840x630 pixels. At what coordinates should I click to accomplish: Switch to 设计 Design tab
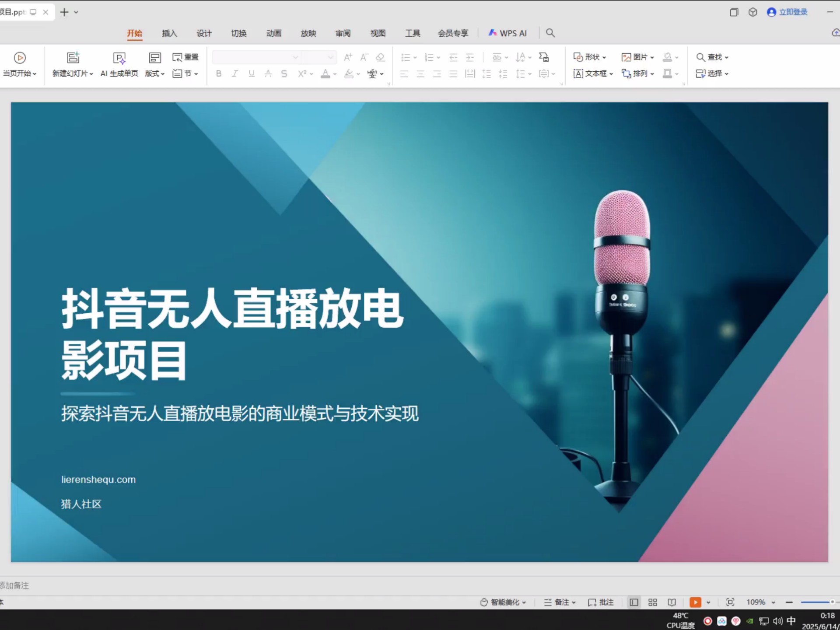tap(204, 33)
